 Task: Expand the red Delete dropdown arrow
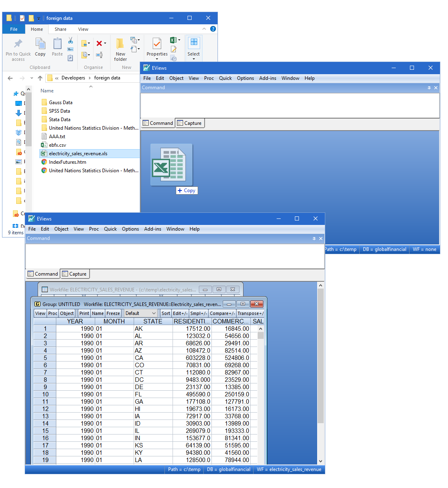coord(105,43)
